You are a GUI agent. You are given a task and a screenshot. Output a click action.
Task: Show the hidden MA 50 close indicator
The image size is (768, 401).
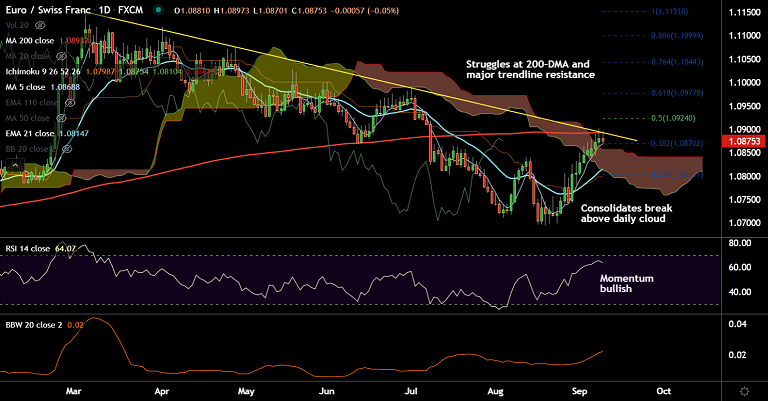coord(61,118)
